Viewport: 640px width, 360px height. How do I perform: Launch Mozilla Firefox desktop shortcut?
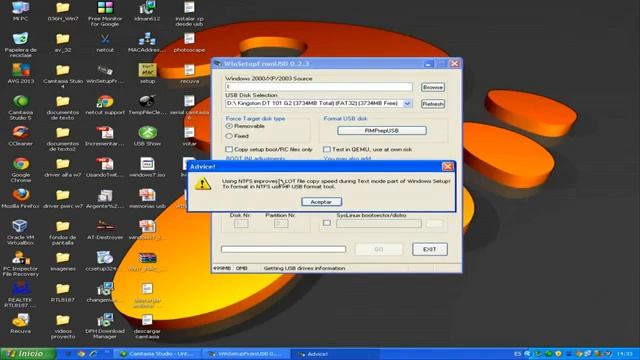pos(20,198)
